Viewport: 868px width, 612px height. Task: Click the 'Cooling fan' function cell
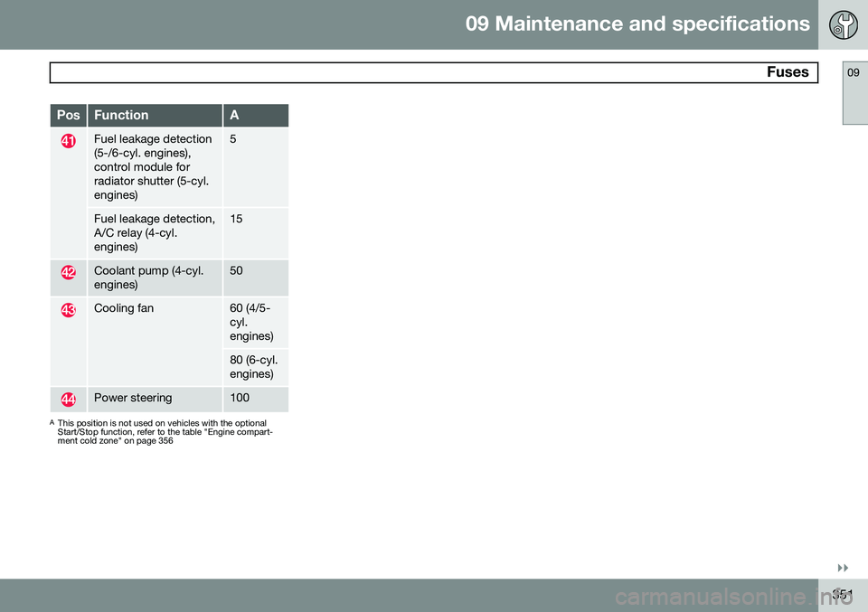click(x=155, y=342)
